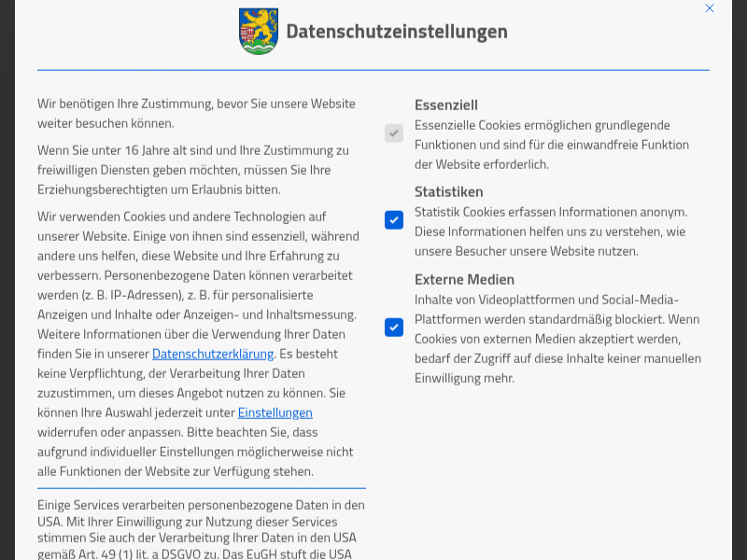
Task: Click the "Wir benötigen Ihre Zustimmung" paragraph
Action: (x=196, y=113)
